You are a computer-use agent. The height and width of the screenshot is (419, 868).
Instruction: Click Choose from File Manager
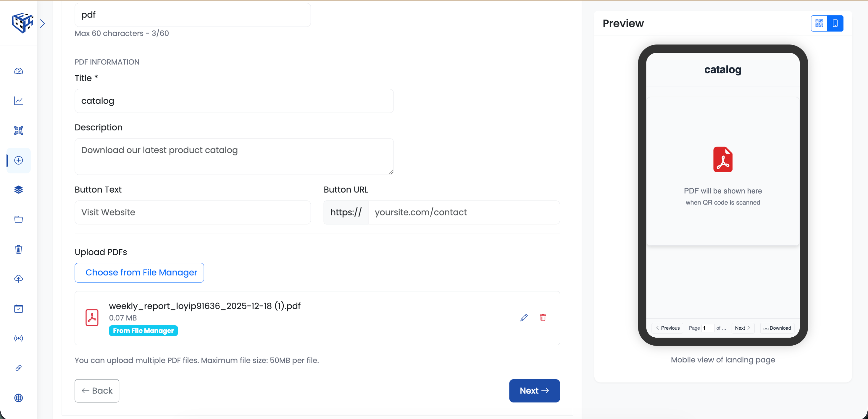tap(139, 272)
